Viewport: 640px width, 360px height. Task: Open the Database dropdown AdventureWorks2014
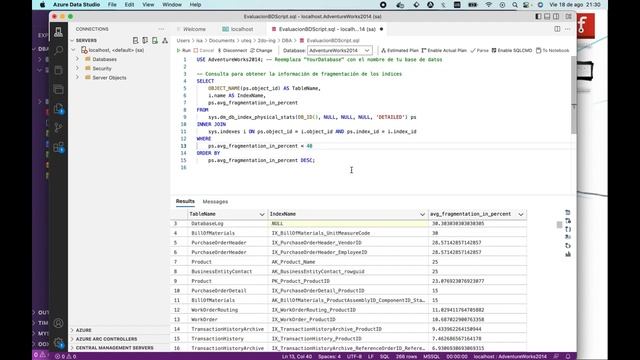click(x=340, y=50)
